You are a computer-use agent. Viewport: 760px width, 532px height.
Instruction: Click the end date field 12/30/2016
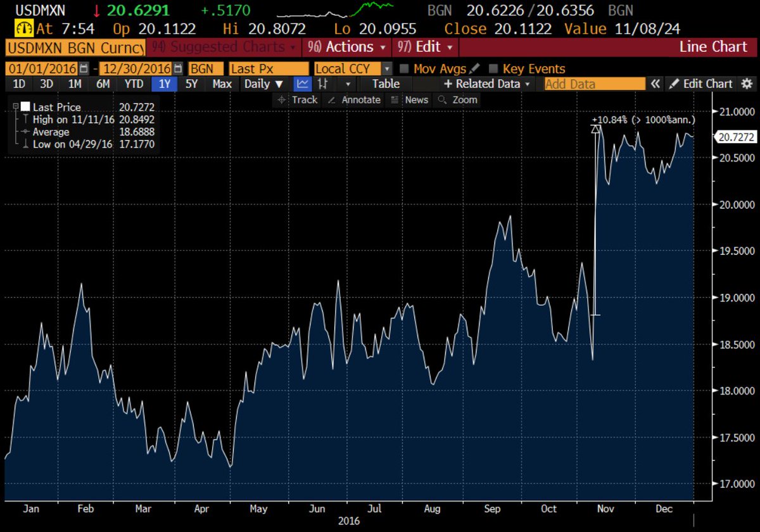coord(136,69)
